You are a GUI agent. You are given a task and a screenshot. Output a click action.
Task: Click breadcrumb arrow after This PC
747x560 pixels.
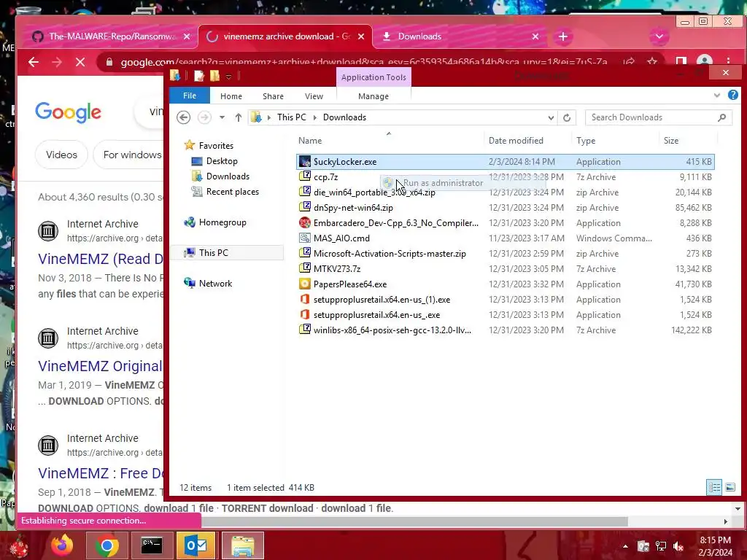314,117
